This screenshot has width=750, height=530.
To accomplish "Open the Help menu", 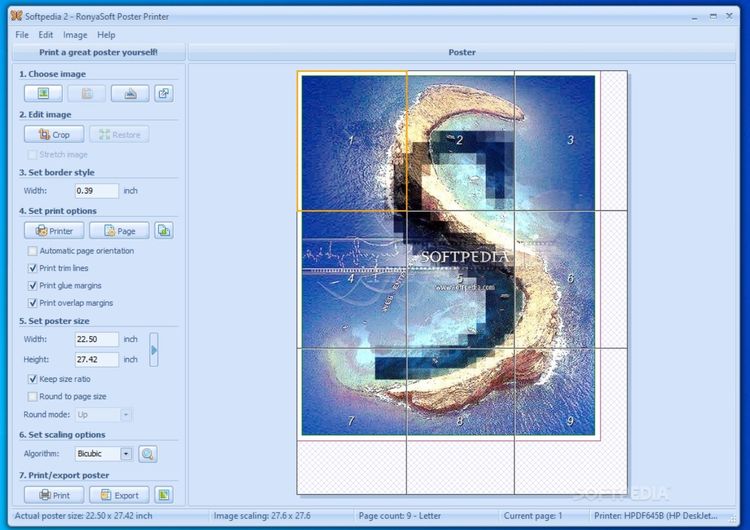I will click(106, 35).
